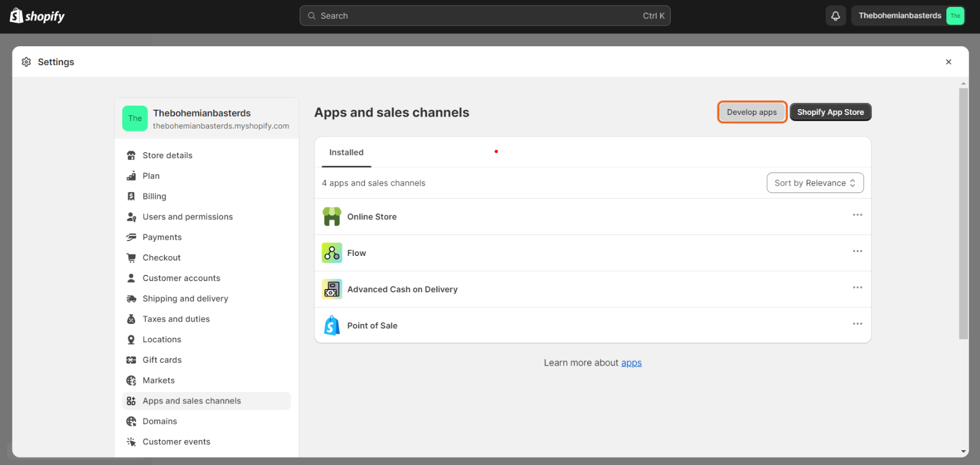Click the Customer events icon
Image resolution: width=980 pixels, height=465 pixels.
[x=131, y=442]
